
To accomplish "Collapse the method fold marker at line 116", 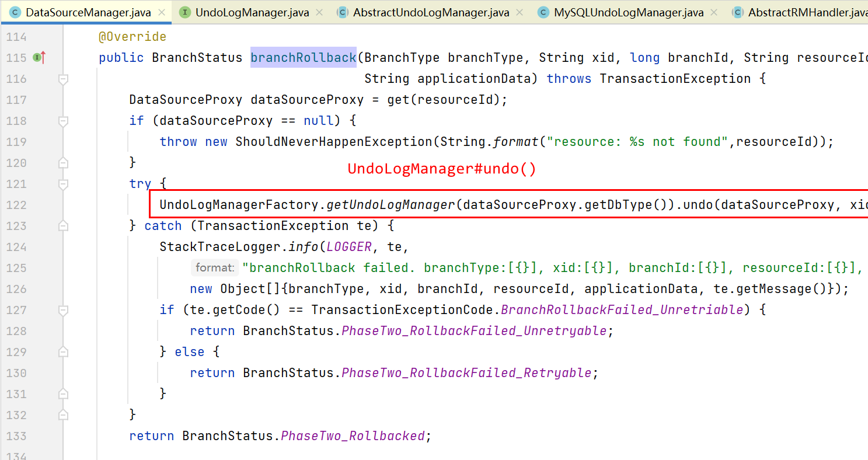I will point(63,79).
